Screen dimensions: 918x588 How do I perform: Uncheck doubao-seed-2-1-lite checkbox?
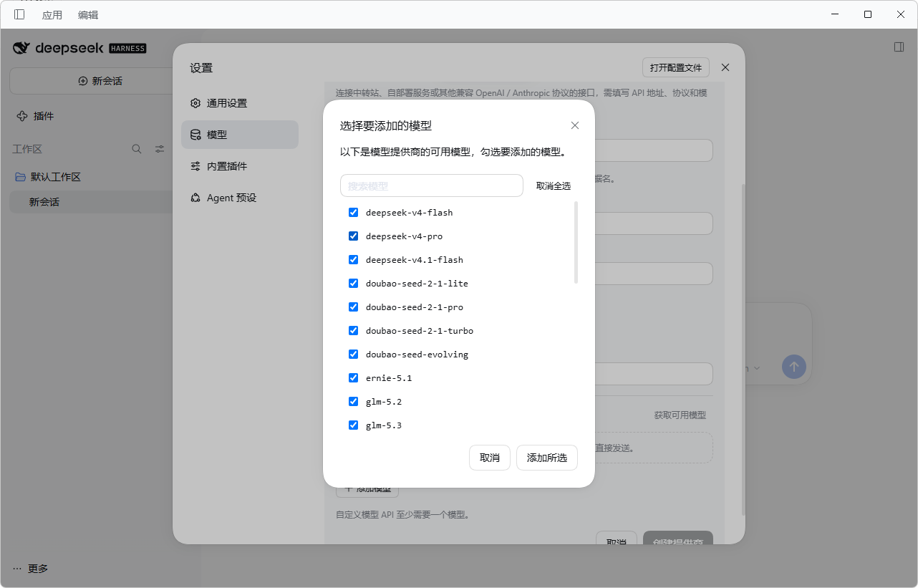pos(353,283)
